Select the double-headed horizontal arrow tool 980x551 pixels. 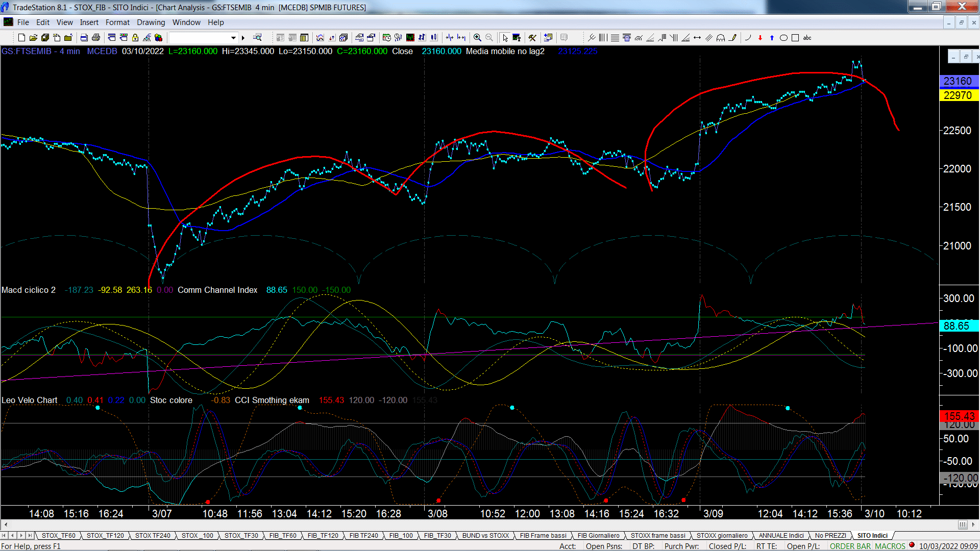697,38
